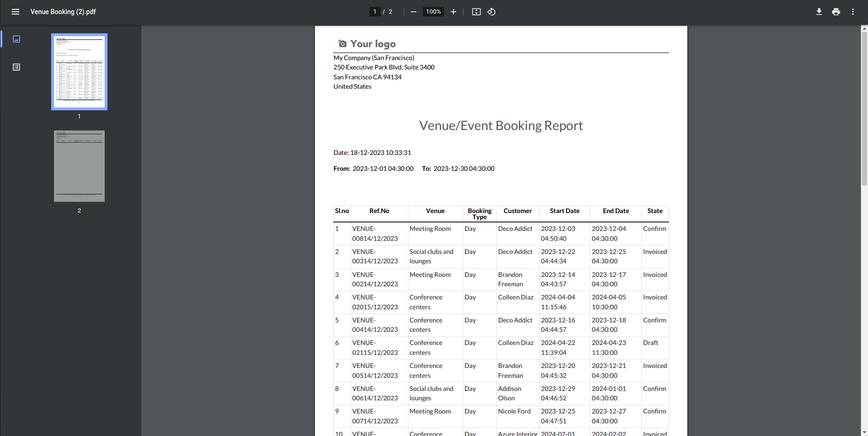
Task: Click the Venue/Event Booking Report heading
Action: pyautogui.click(x=501, y=126)
